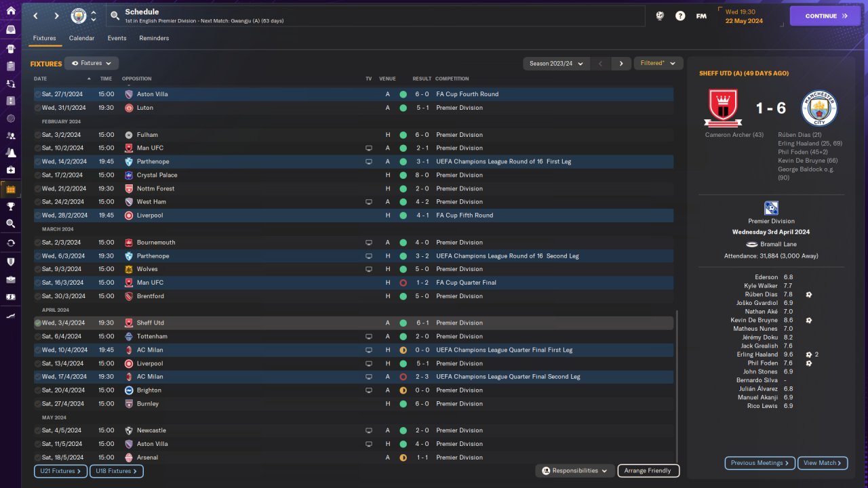Screen dimensions: 868x488
Task: Select the Tottenham 6/4/2024 row circle
Action: (x=37, y=336)
